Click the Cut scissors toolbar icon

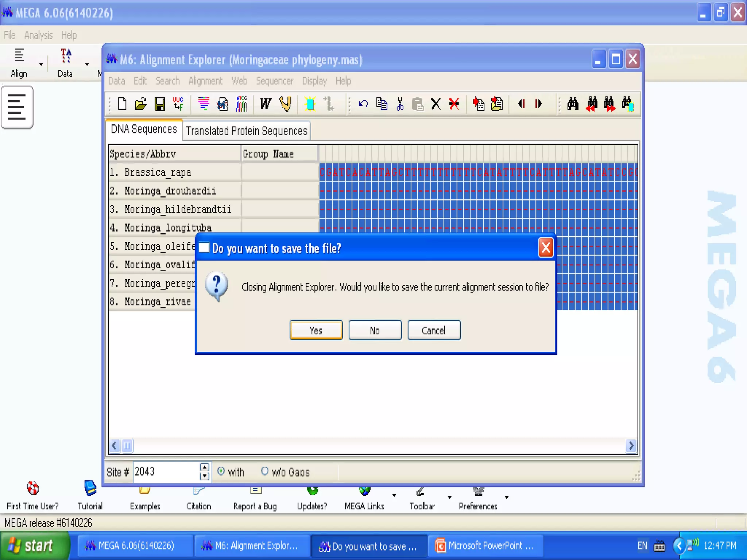(x=400, y=104)
